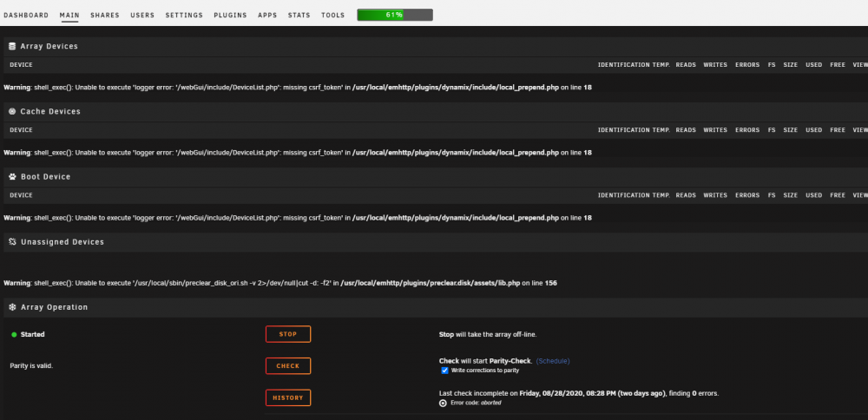Click TEMP. column header in Cache Devices
Viewport: 868px width, 420px height.
click(x=661, y=130)
